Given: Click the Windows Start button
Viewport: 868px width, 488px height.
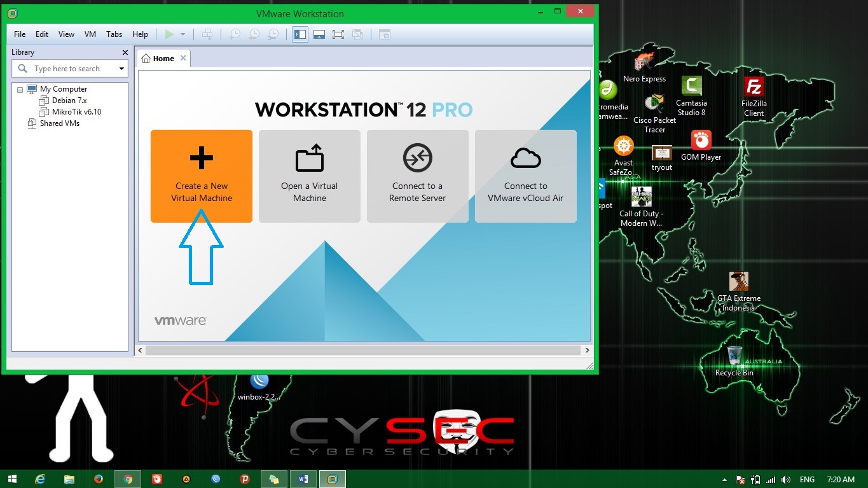Looking at the screenshot, I should (11, 479).
